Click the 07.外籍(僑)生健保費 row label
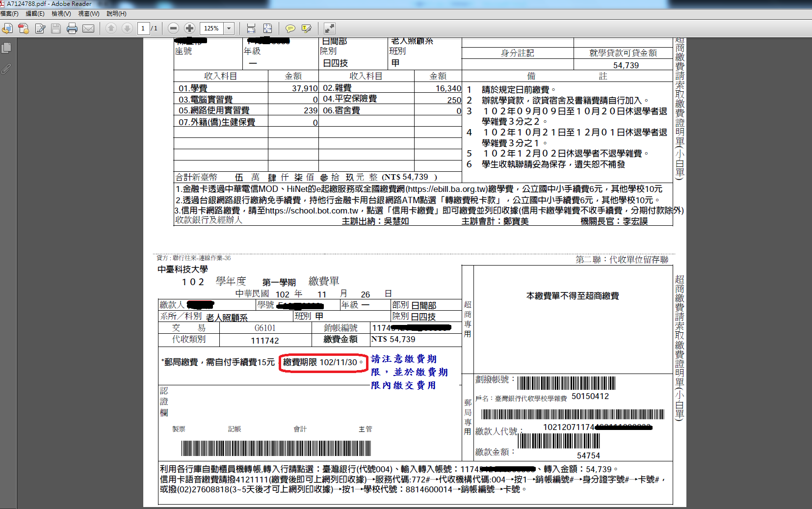Image resolution: width=812 pixels, height=509 pixels. point(217,122)
